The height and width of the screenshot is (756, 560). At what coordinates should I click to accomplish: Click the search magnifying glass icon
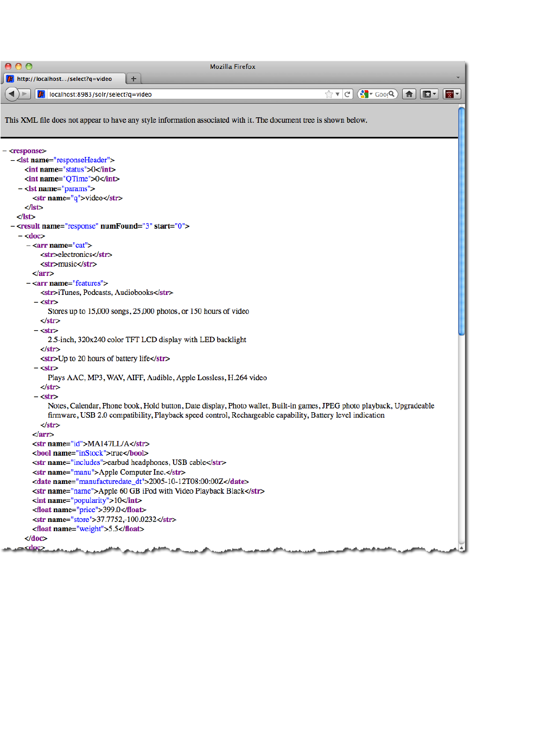pyautogui.click(x=392, y=94)
